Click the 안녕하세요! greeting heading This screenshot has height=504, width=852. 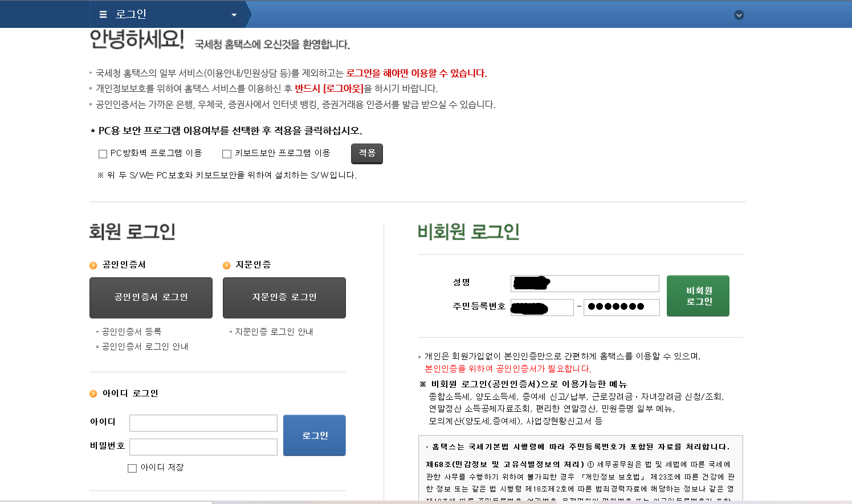point(137,39)
